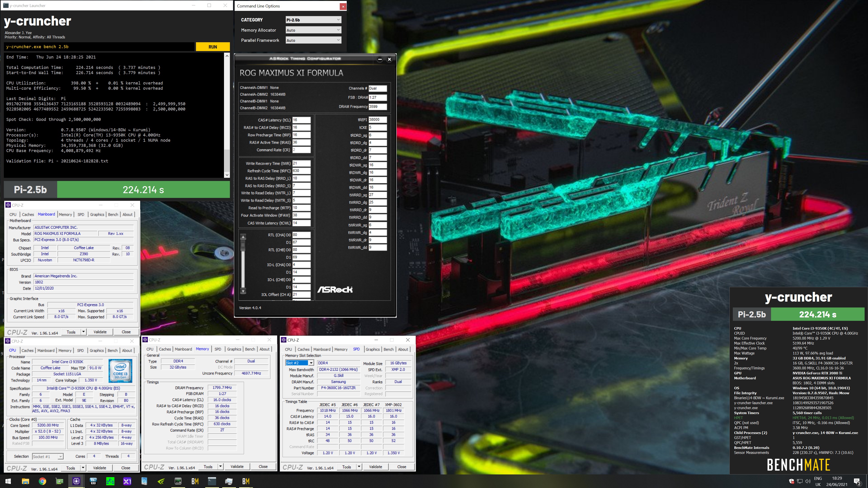Click Close in the CPU-Z CPU window
The width and height of the screenshot is (868, 488).
click(126, 468)
